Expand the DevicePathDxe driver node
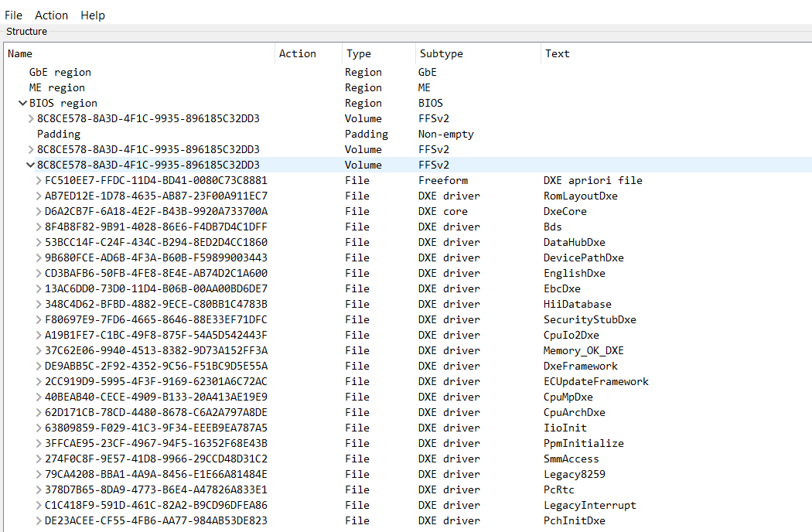812x532 pixels. 39,258
